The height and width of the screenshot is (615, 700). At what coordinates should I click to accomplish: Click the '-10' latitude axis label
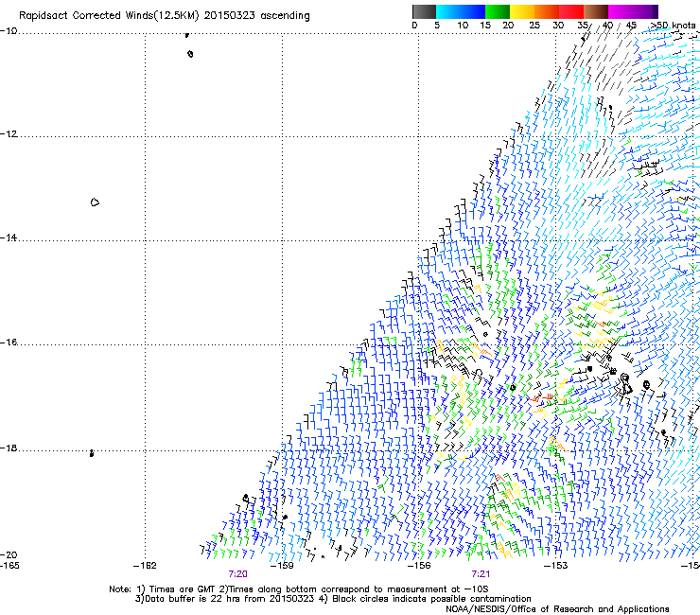tap(9, 31)
